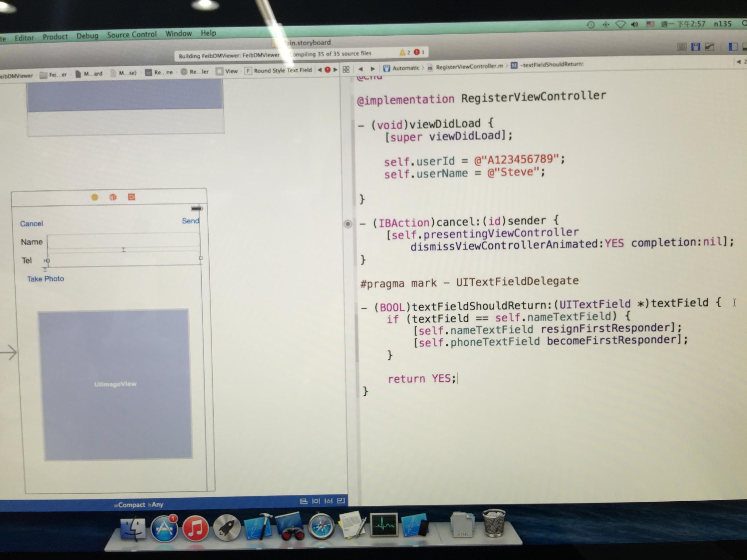Screen dimensions: 747x560
Task: Click the volume icon in menu bar
Action: (634, 24)
